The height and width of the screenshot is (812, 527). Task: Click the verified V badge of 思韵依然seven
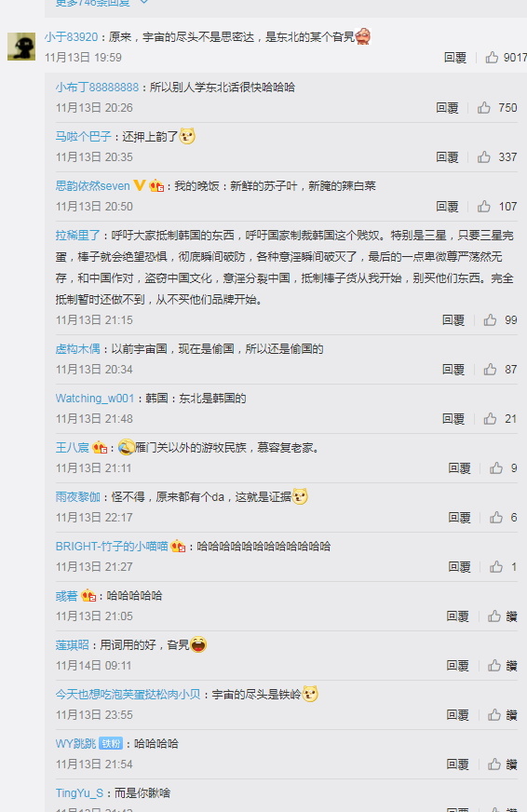click(140, 185)
